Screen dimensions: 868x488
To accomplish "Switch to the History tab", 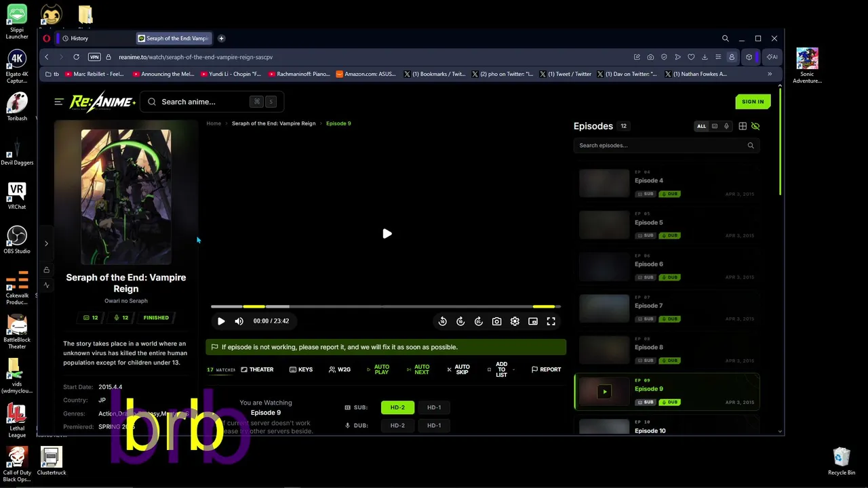I will pyautogui.click(x=94, y=39).
